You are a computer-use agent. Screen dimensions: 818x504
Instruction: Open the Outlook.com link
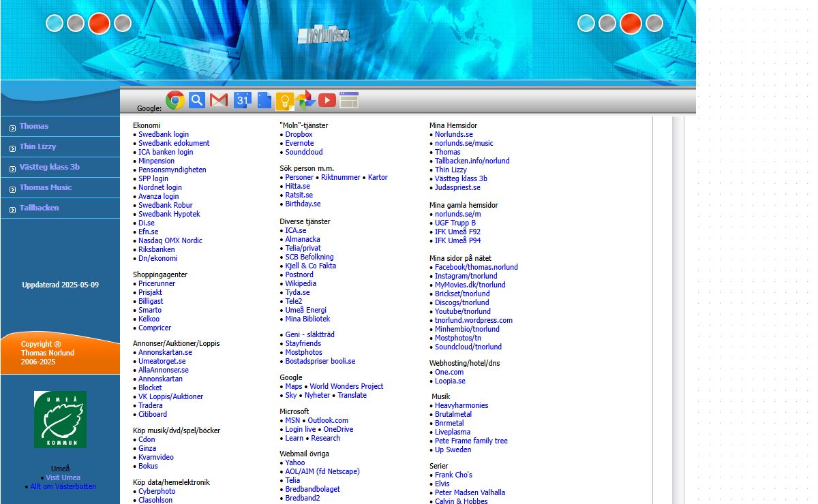point(328,421)
